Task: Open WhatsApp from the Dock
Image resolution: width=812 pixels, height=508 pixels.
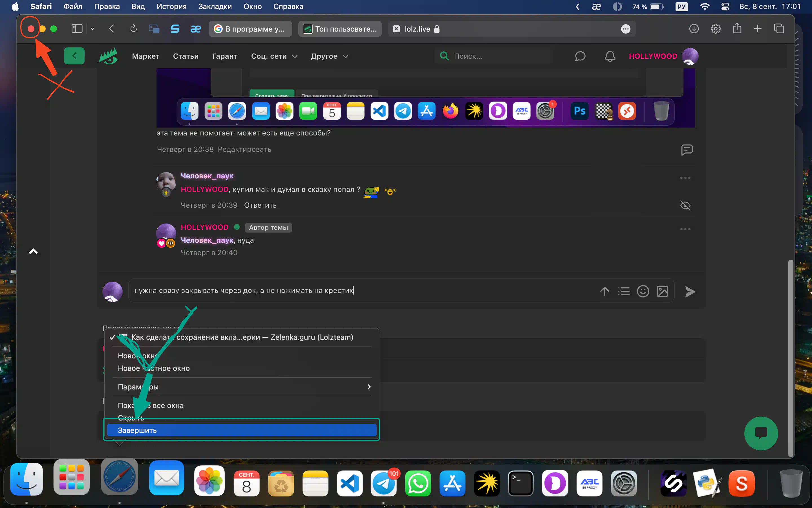Action: [x=418, y=483]
